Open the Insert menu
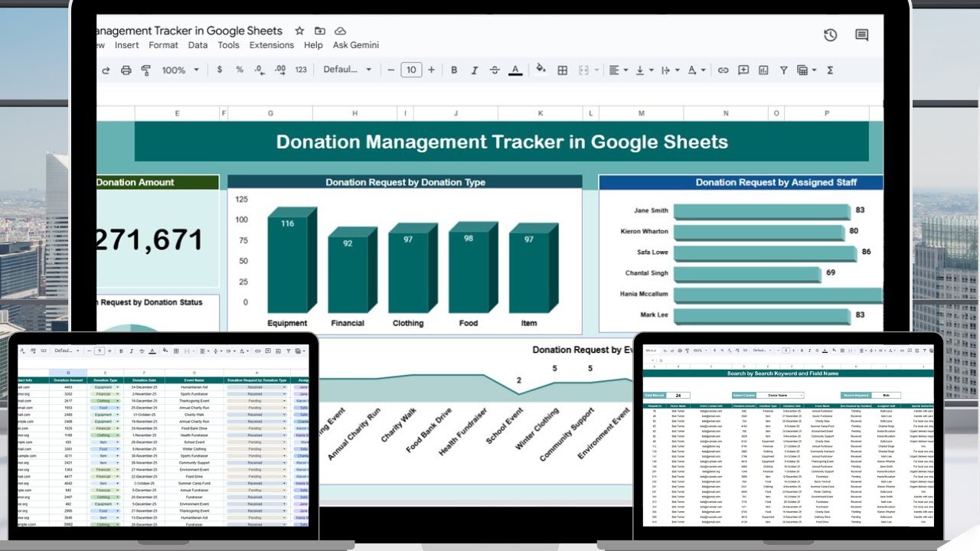Image resolution: width=980 pixels, height=551 pixels. (x=126, y=45)
